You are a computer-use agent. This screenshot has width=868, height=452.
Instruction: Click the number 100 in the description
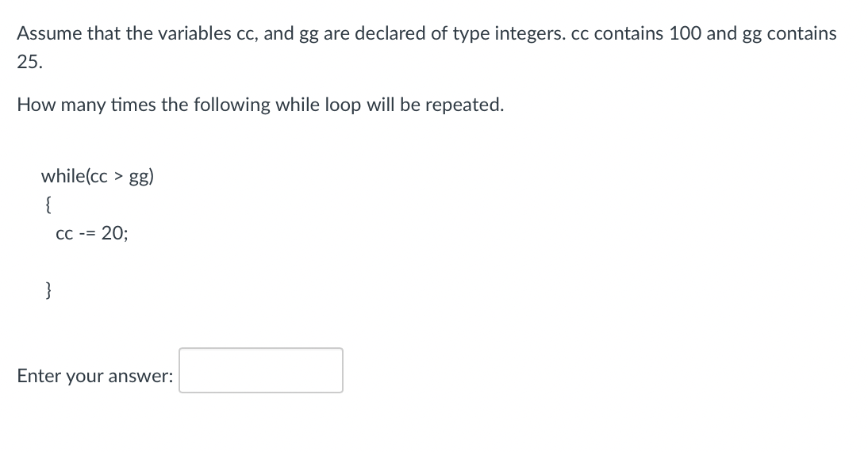(x=686, y=33)
